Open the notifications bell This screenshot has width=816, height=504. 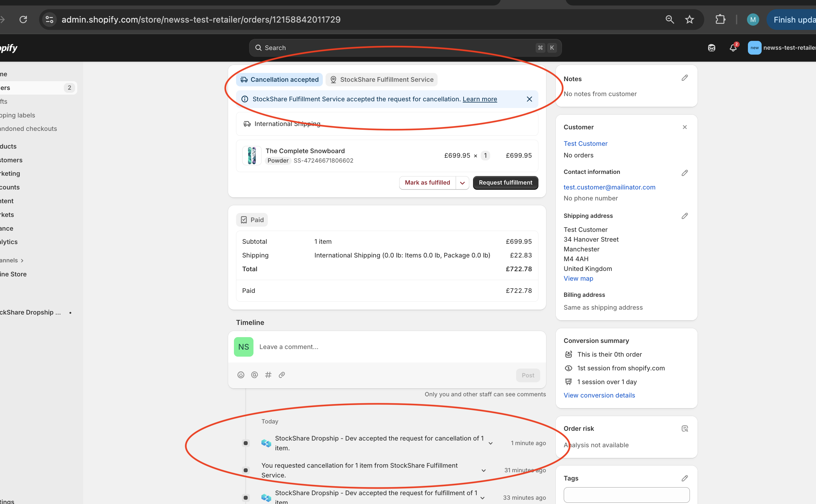pyautogui.click(x=733, y=48)
